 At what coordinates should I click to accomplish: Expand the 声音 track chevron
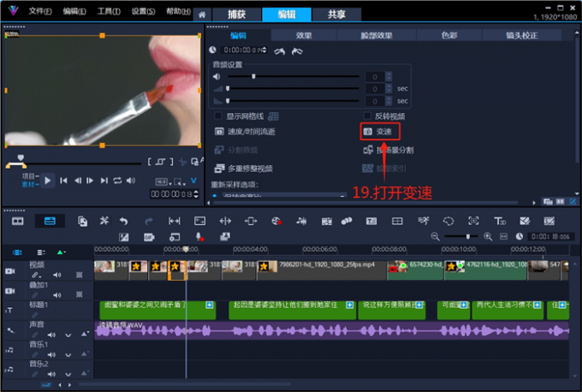pos(68,335)
